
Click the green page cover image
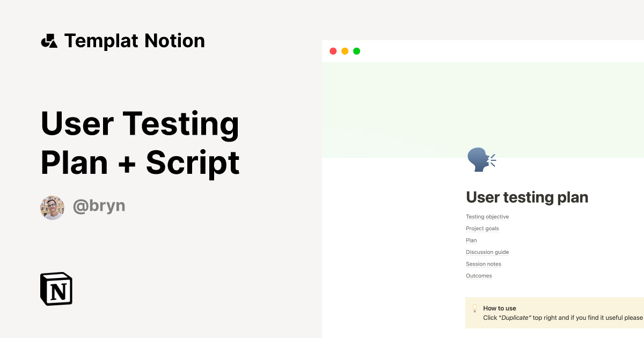click(x=483, y=107)
